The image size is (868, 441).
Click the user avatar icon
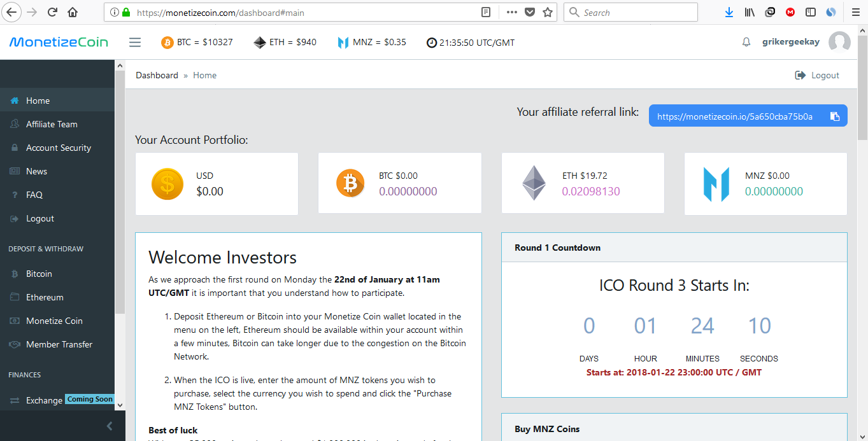pyautogui.click(x=839, y=43)
